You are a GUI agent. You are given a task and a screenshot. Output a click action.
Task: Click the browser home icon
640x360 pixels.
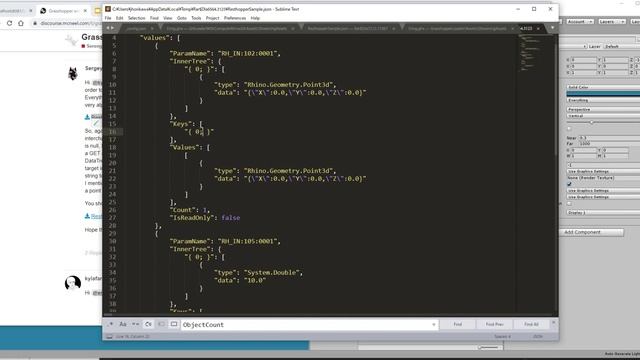(21, 23)
